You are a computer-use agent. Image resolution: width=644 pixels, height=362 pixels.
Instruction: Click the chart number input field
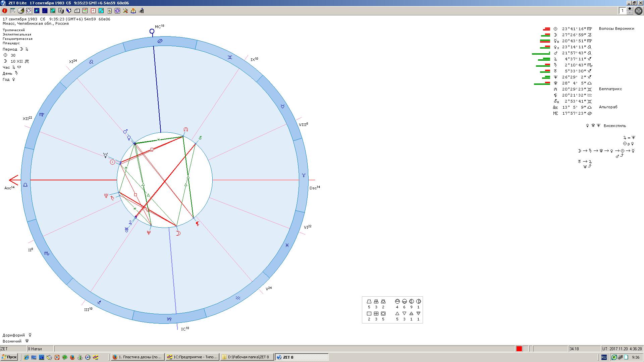pos(623,11)
